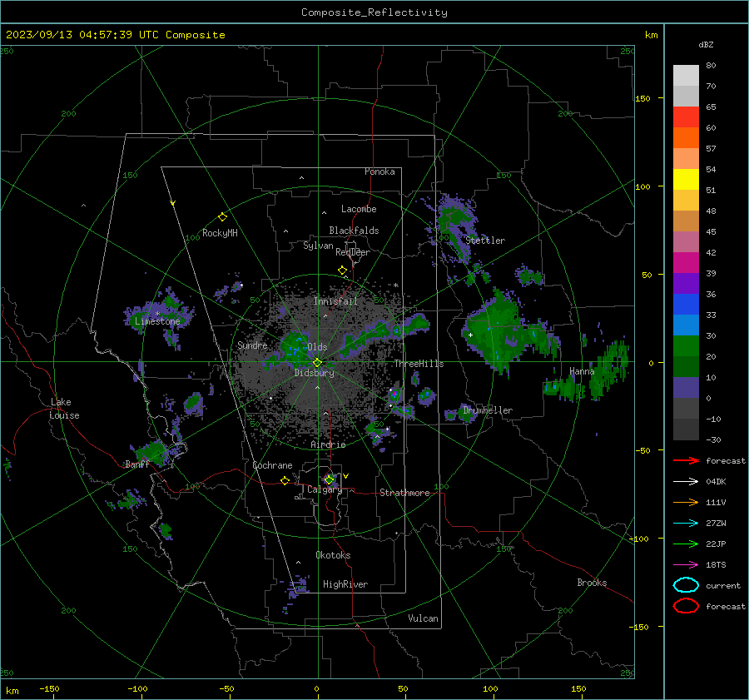Screen dimensions: 749x700
Task: Click the magenta 18TS arrow in legend
Action: (686, 565)
